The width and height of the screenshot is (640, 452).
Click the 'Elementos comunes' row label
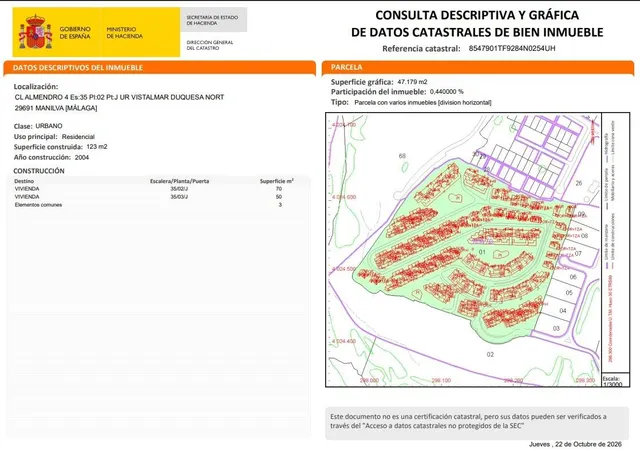tap(38, 205)
